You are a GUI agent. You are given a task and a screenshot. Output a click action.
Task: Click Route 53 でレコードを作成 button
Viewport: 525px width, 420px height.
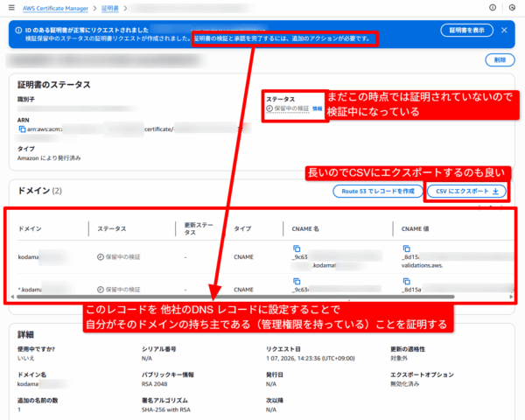point(373,191)
